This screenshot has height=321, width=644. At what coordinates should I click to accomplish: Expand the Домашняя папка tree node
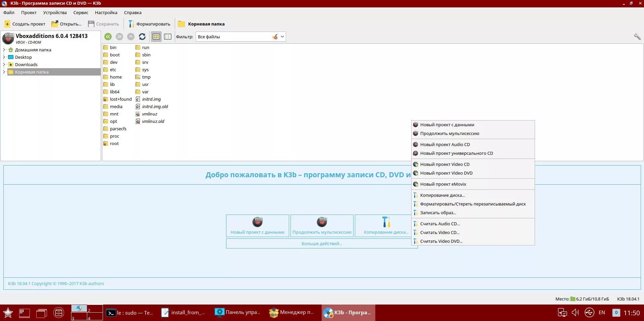(4, 50)
